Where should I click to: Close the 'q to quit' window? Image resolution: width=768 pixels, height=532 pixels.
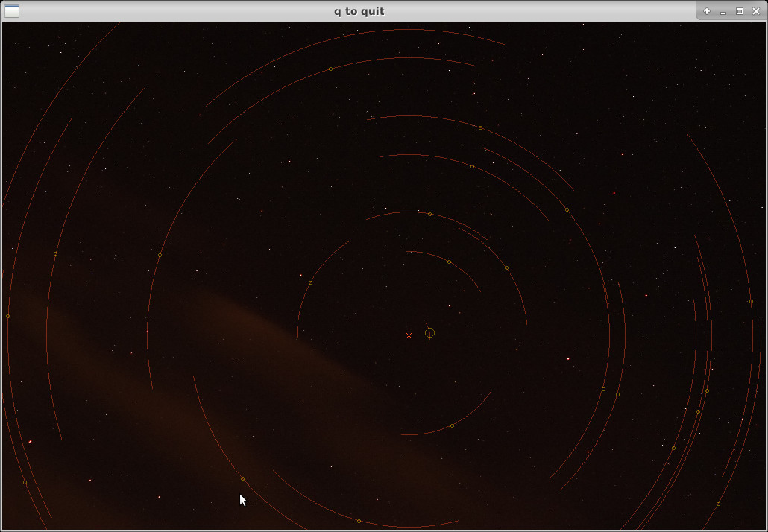pyautogui.click(x=756, y=11)
